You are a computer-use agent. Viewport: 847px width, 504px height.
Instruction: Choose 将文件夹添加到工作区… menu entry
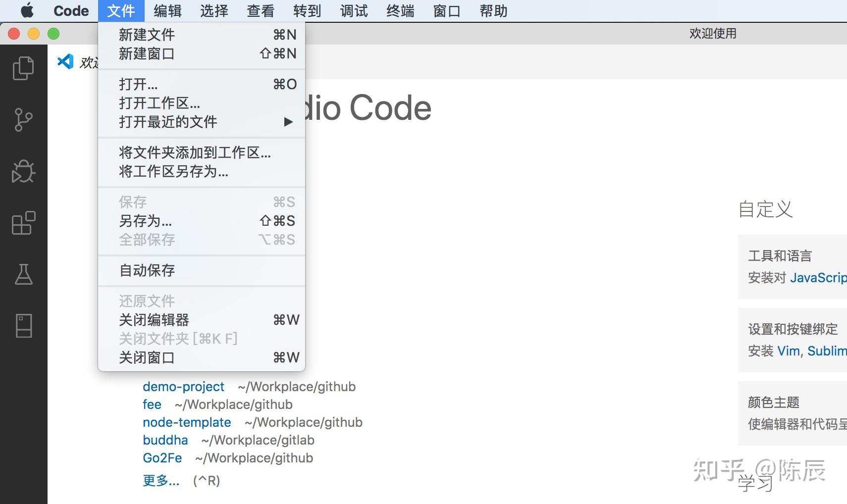[202, 152]
